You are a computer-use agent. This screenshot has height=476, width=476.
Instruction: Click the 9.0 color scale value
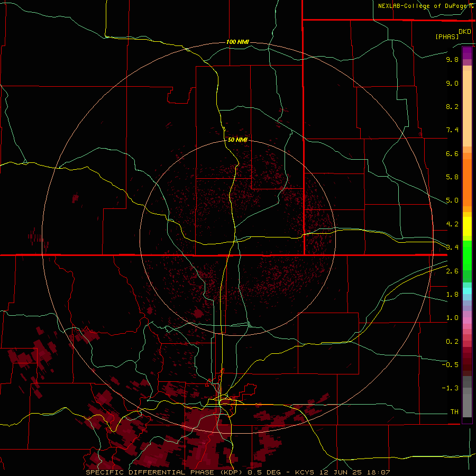(x=452, y=83)
